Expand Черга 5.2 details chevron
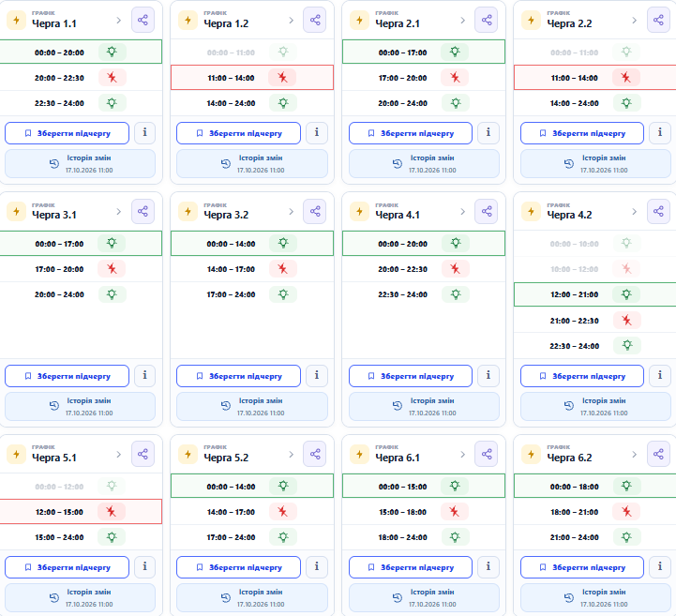676x616 pixels. click(x=291, y=455)
